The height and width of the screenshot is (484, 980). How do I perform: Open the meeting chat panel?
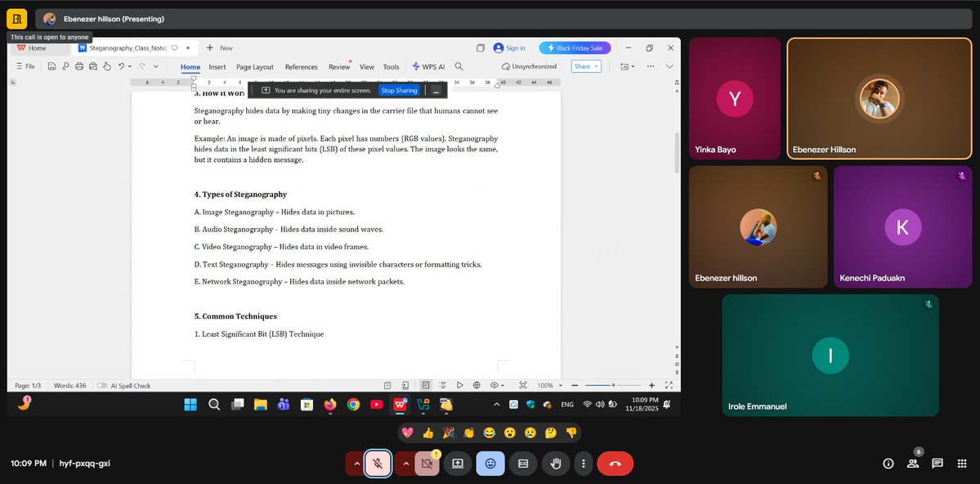tap(937, 464)
